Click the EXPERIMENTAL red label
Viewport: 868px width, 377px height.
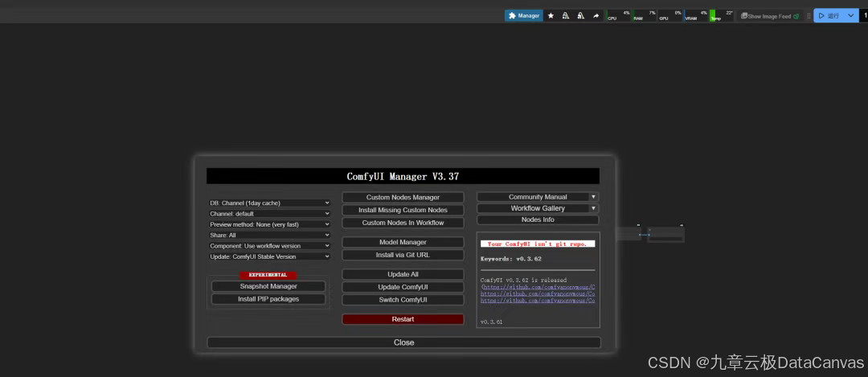pos(268,275)
